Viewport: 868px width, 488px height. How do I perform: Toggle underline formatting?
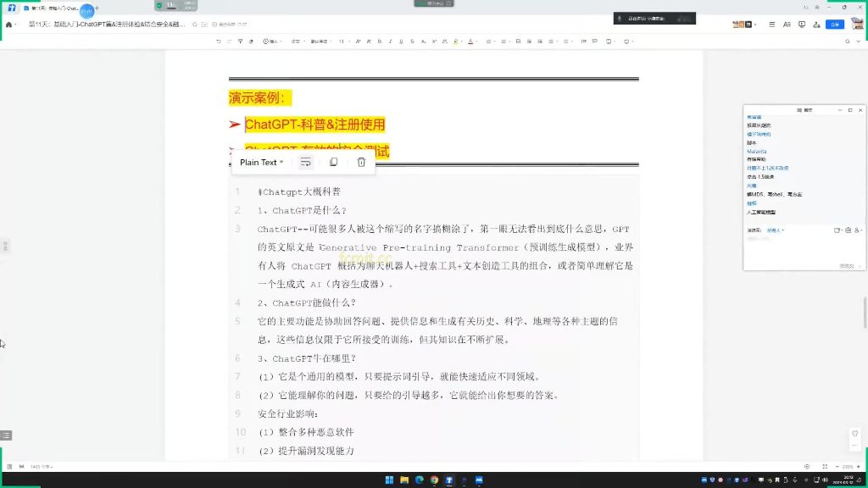(401, 42)
